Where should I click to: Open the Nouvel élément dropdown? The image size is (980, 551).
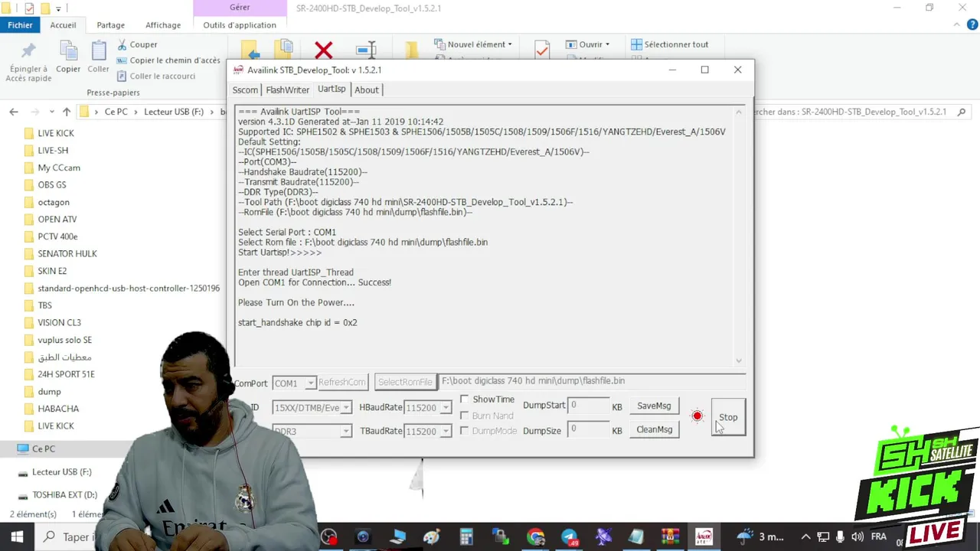pos(475,44)
